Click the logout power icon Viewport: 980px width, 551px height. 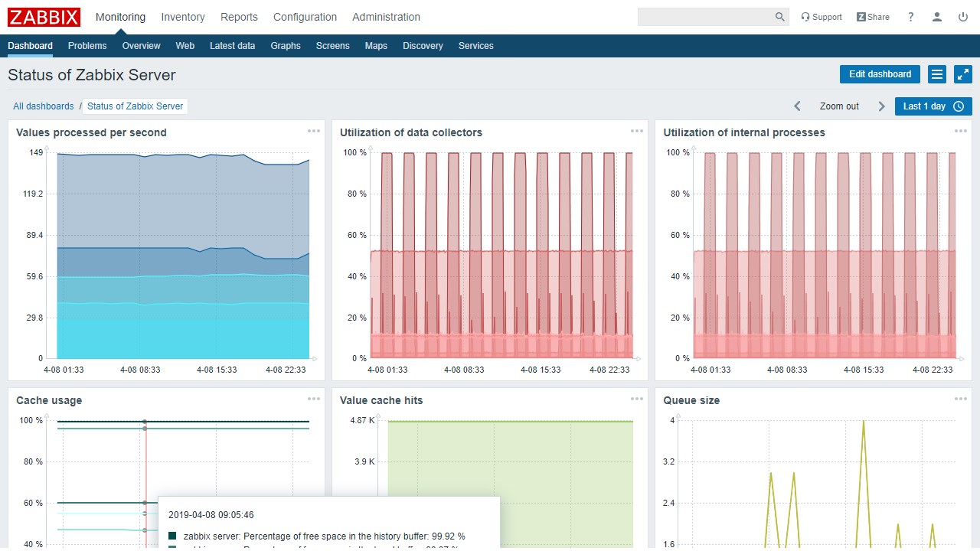pos(963,17)
